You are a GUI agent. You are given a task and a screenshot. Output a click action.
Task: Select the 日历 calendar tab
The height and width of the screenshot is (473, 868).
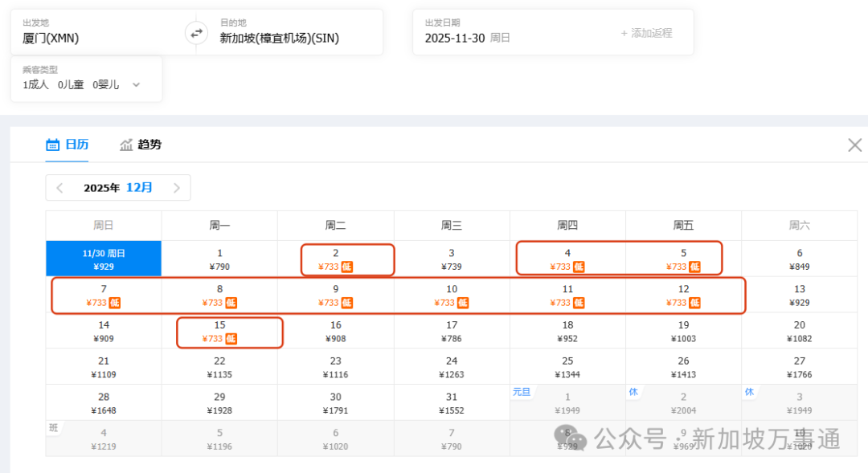(x=68, y=145)
